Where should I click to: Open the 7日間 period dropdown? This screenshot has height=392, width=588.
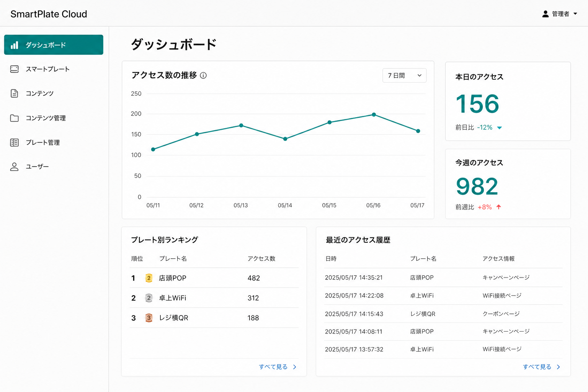pyautogui.click(x=404, y=75)
